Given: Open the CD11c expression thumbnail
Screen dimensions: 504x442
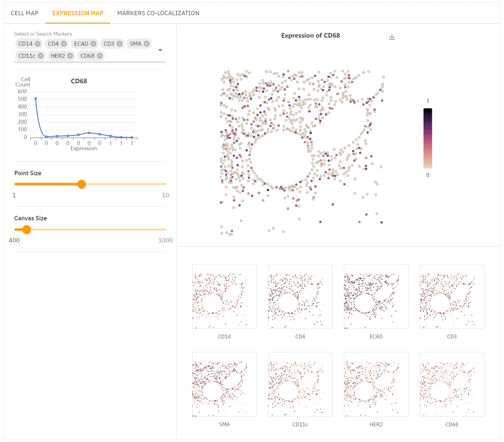Looking at the screenshot, I should [300, 384].
